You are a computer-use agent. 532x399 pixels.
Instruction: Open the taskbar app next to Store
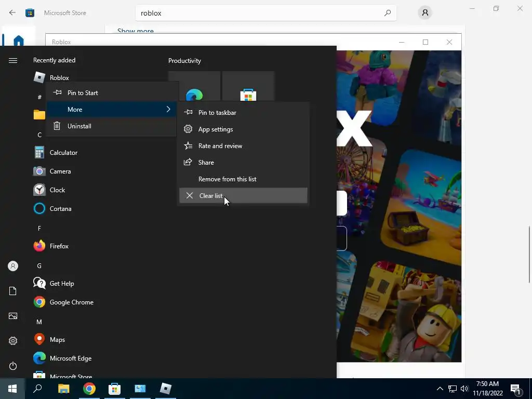140,389
